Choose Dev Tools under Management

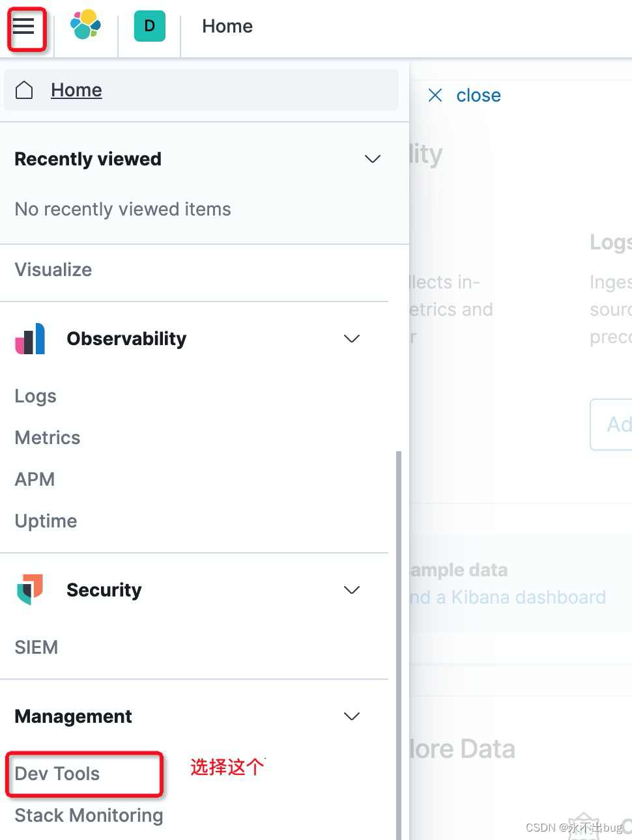click(57, 774)
